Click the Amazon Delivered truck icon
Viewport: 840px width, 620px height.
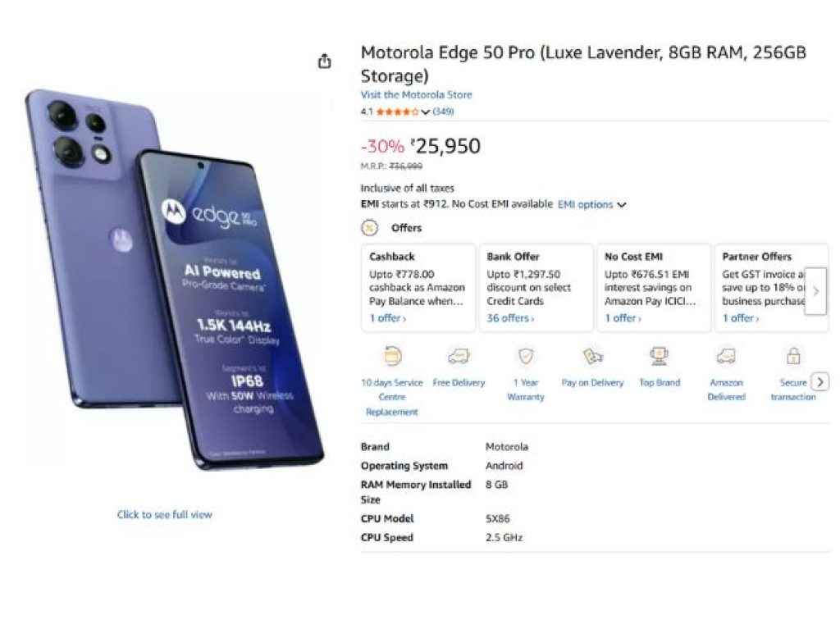726,356
